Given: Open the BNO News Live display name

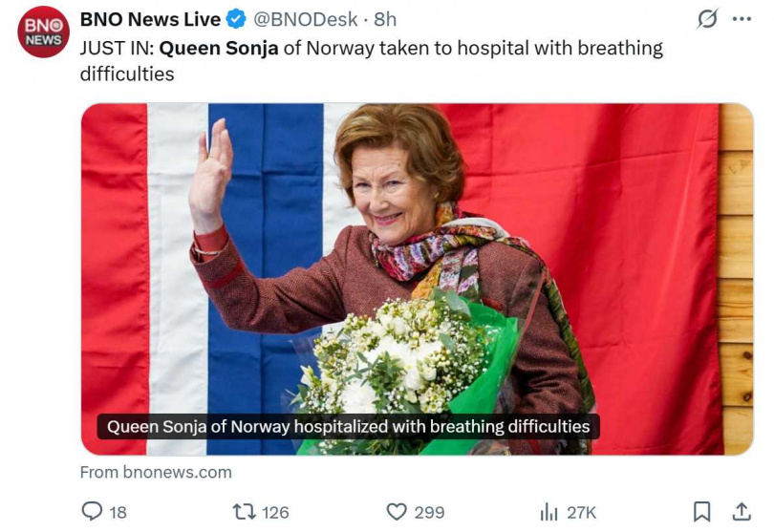Looking at the screenshot, I should (150, 19).
